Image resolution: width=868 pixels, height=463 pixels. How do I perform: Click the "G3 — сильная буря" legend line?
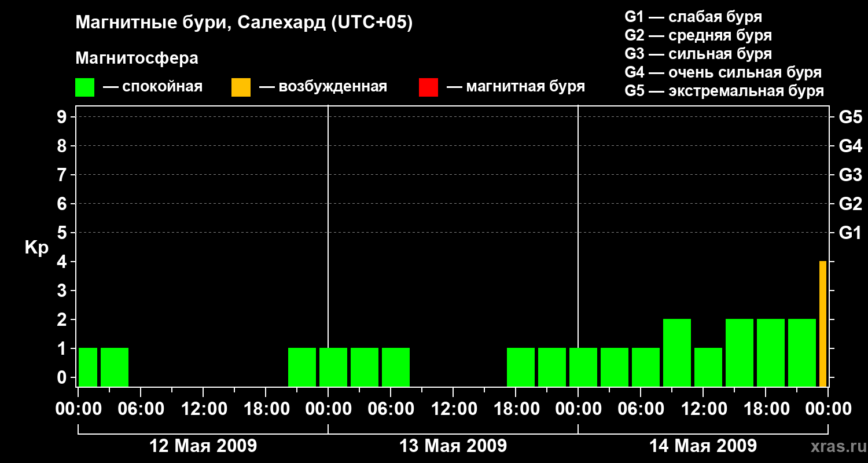click(698, 54)
